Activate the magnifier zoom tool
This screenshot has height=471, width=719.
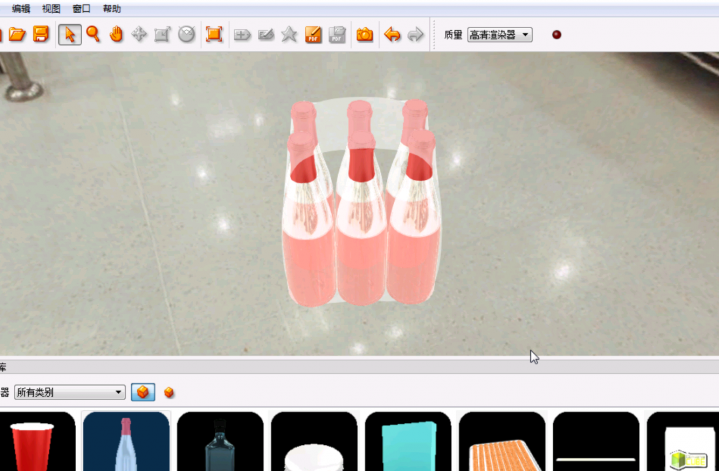[x=93, y=35]
